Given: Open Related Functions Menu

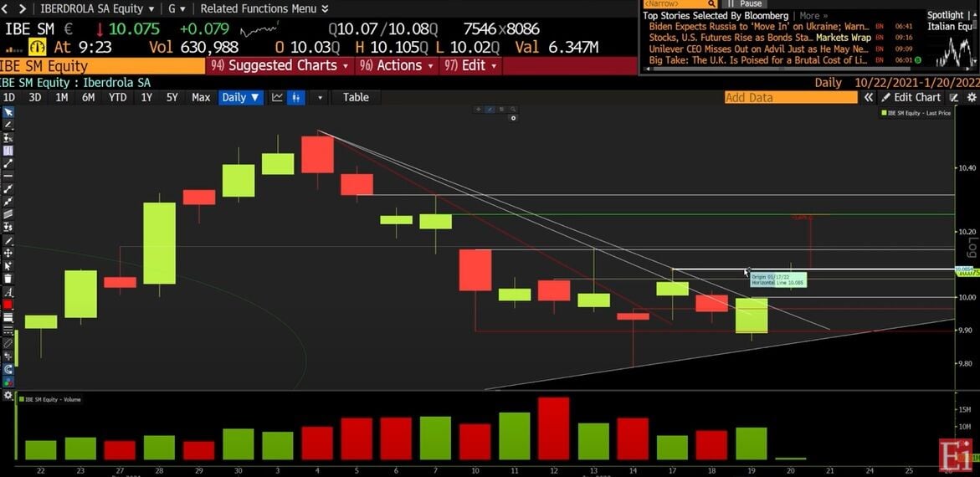Looking at the screenshot, I should [x=264, y=8].
